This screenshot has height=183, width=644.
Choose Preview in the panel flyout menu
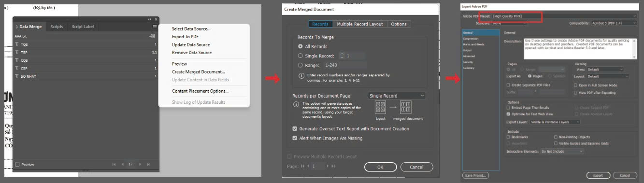179,64
